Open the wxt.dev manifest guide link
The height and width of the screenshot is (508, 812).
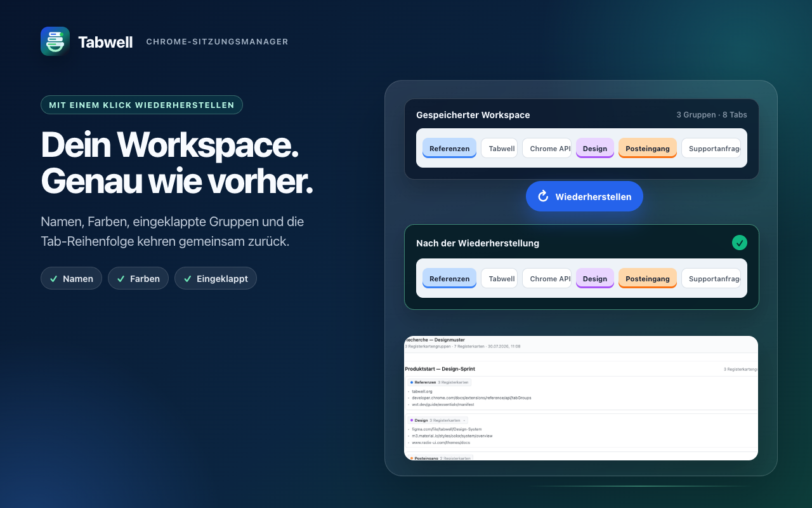(443, 404)
